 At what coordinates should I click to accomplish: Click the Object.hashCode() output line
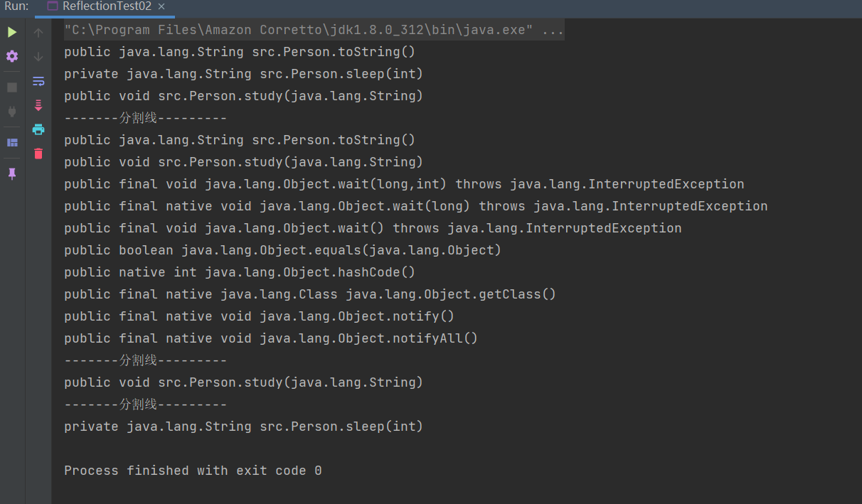(x=239, y=272)
